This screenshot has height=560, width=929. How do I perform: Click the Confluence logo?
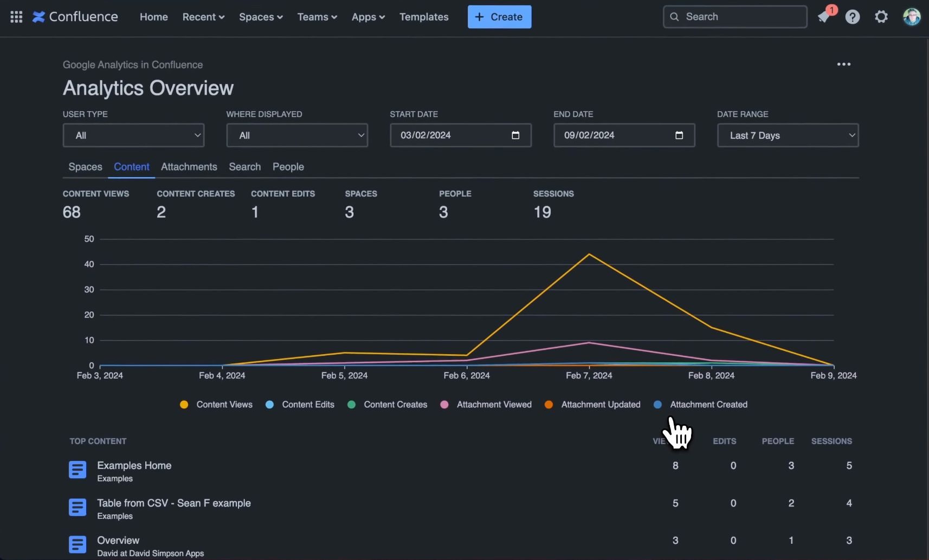pyautogui.click(x=75, y=17)
